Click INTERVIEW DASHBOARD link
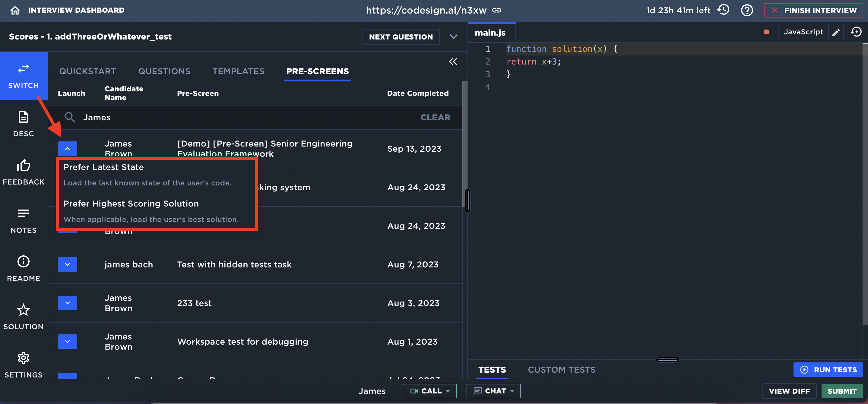The image size is (868, 404). point(76,10)
